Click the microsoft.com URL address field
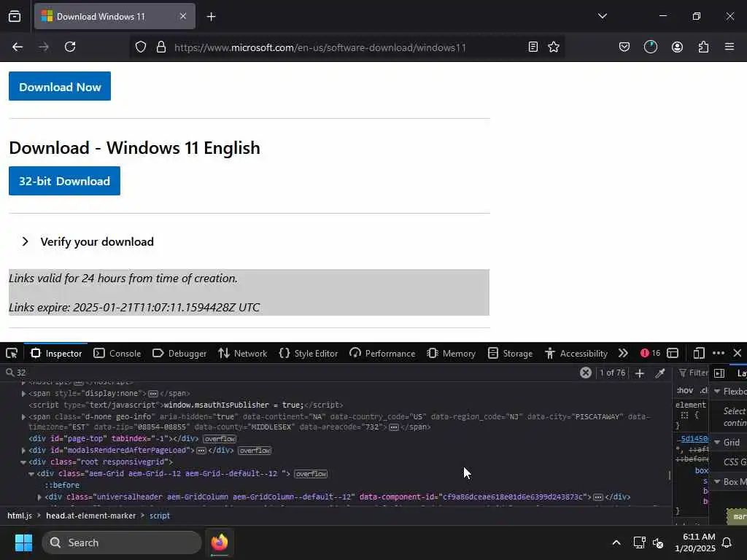 [320, 47]
